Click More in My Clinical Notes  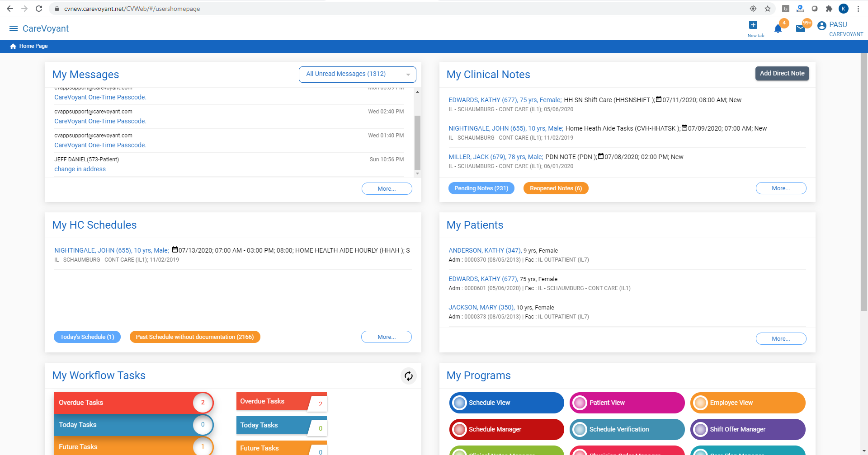[781, 188]
